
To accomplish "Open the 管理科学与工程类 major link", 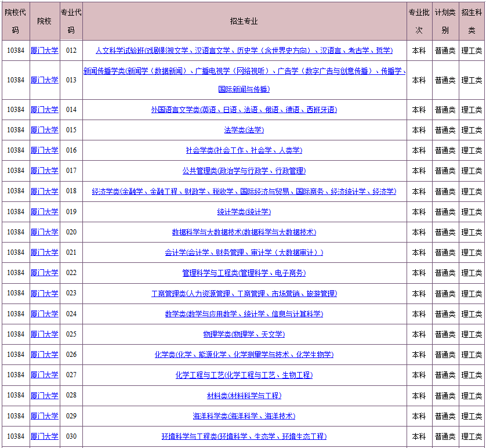I will [244, 273].
